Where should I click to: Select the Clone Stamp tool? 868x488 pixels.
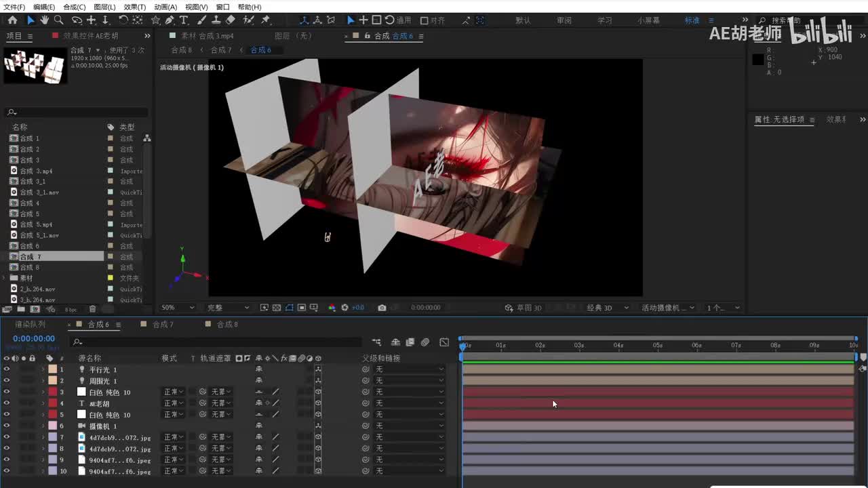216,20
